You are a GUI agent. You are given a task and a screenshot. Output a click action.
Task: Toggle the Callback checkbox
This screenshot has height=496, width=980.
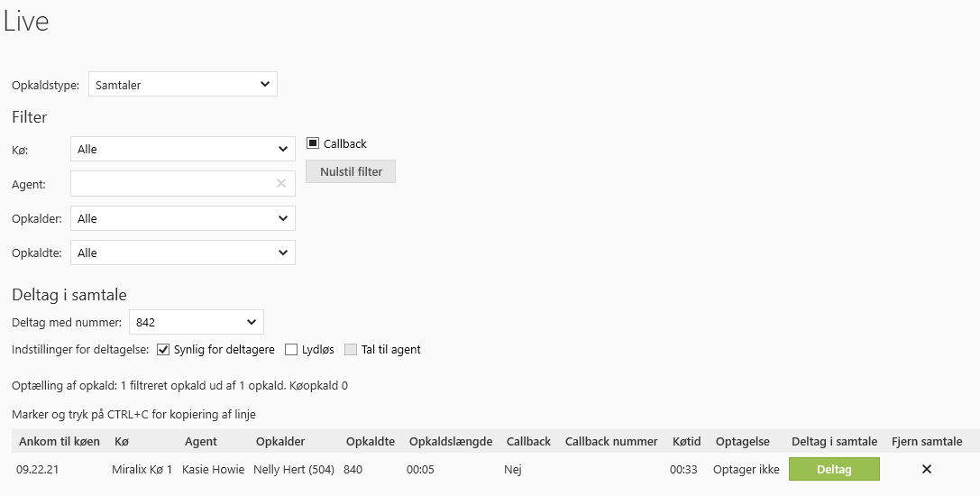point(313,143)
